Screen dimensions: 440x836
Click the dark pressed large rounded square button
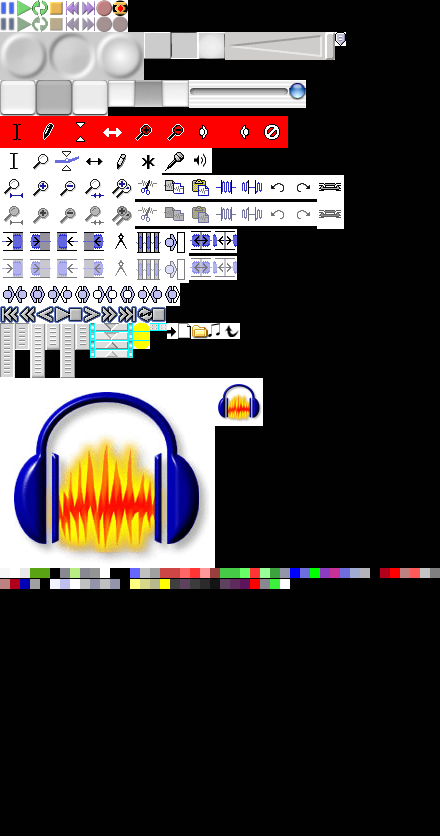(x=54, y=98)
